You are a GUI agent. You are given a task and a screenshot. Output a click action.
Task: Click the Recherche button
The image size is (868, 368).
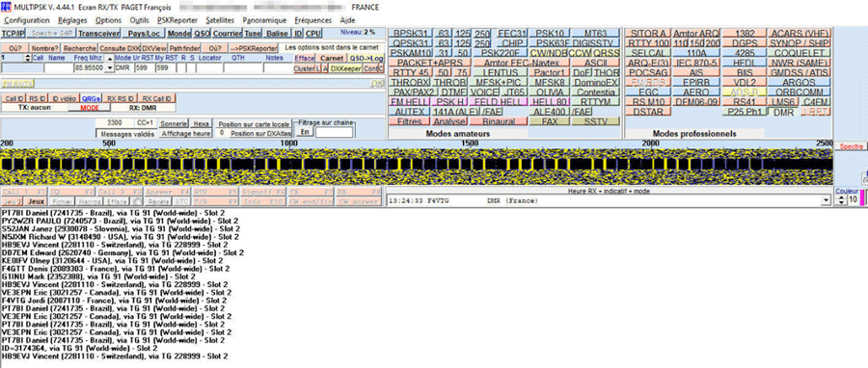79,48
